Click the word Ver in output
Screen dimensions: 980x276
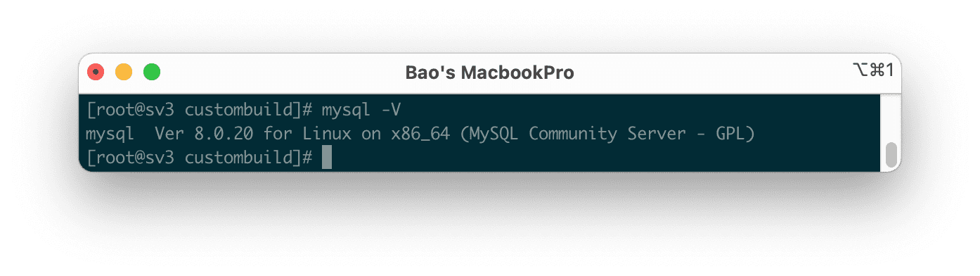click(167, 134)
